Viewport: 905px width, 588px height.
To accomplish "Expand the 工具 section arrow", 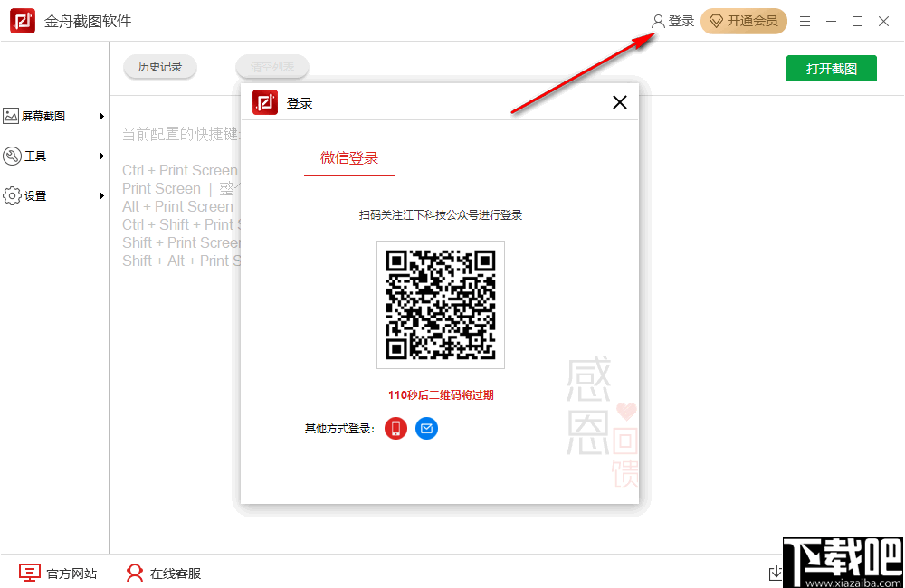I will pos(100,155).
